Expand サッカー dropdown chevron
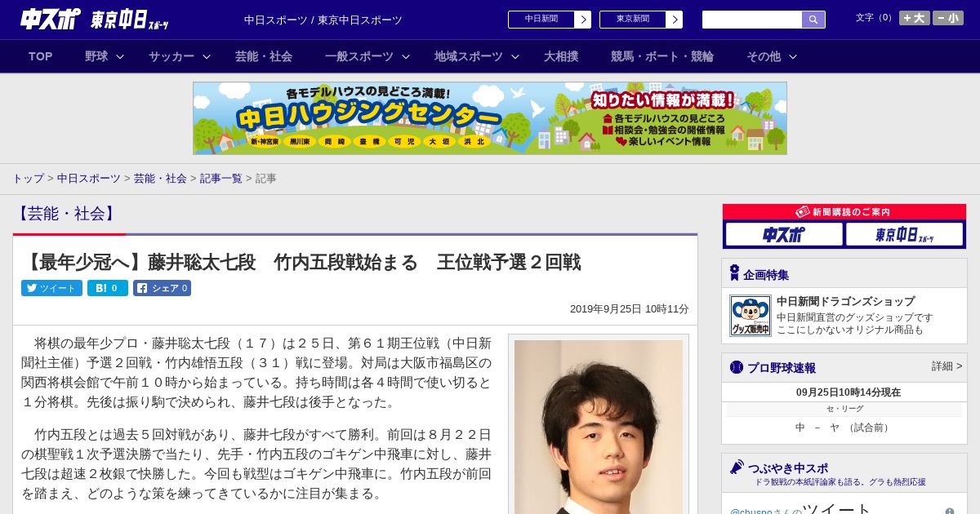This screenshot has width=980, height=514. (x=207, y=56)
